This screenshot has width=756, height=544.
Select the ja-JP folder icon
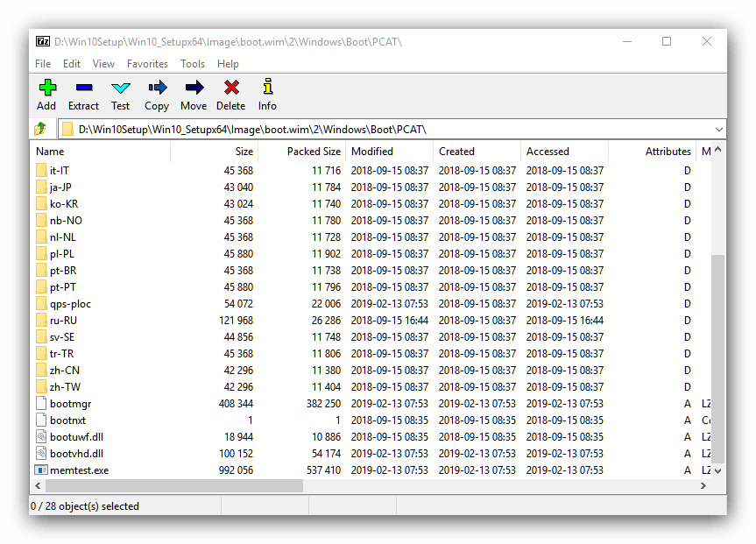[41, 187]
